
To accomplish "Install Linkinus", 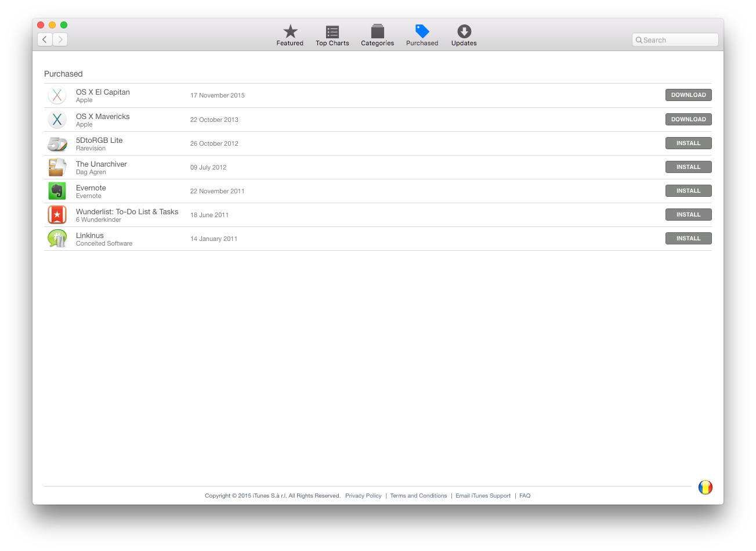I will coord(688,239).
